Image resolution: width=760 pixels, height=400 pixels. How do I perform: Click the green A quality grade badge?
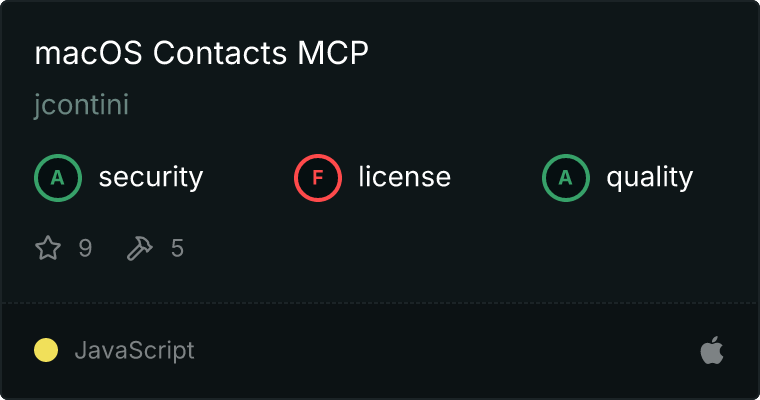click(x=566, y=177)
